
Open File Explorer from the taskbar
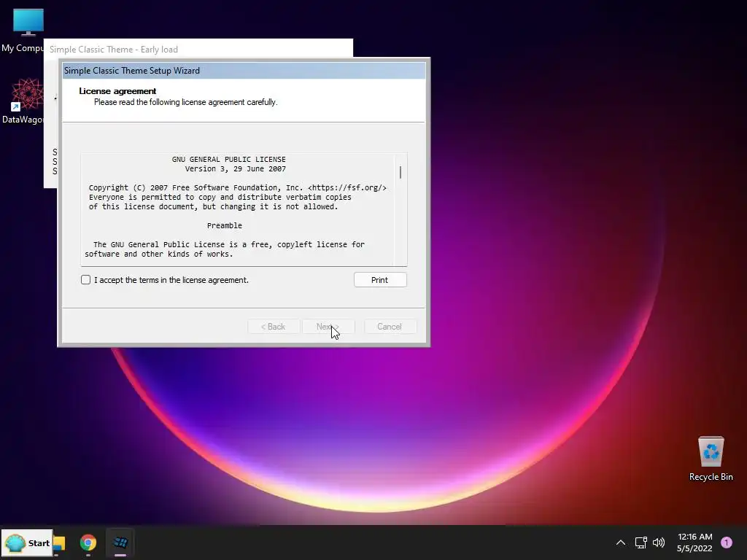click(x=59, y=542)
